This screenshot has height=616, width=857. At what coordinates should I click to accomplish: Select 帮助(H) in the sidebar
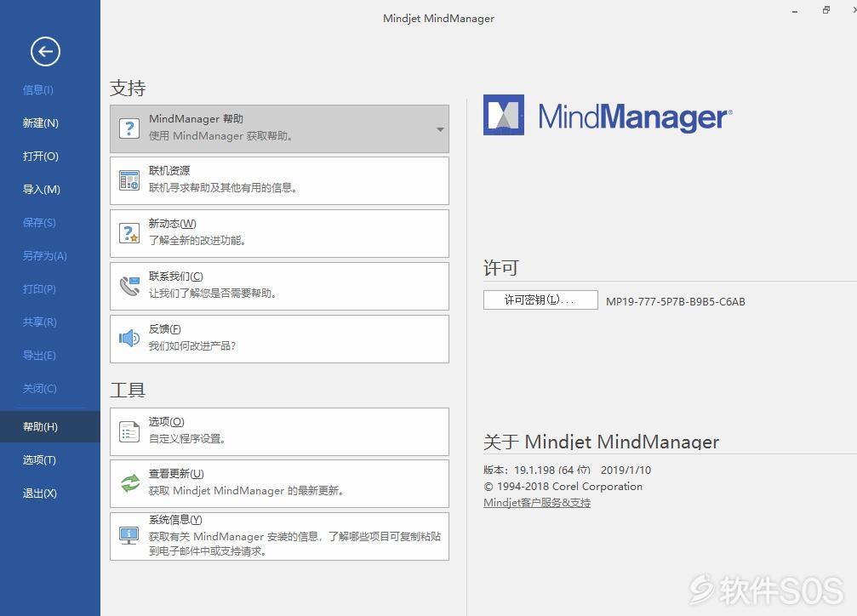(x=50, y=427)
